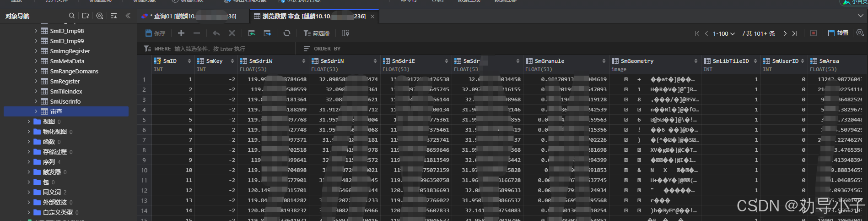Click the SmID sort arrows icon
Viewport: 868px width, 221px height.
(x=189, y=61)
